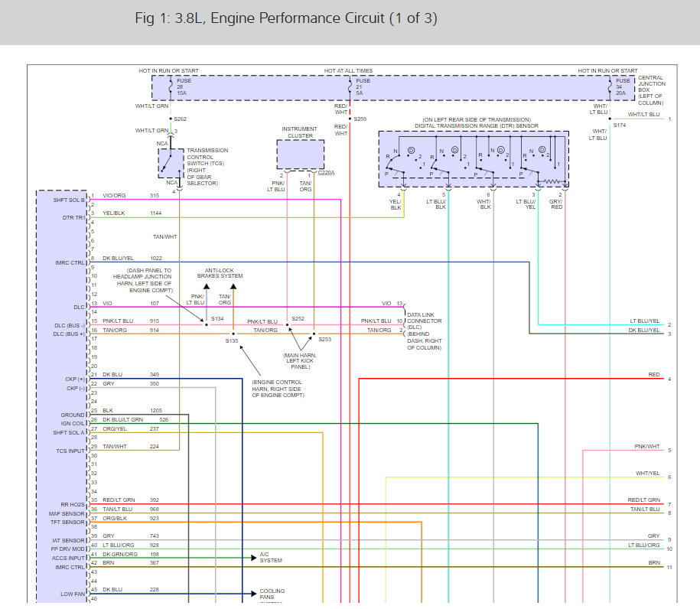Click the Transmission Control Switch symbol
Screen dimensions: 700x609
tap(171, 162)
